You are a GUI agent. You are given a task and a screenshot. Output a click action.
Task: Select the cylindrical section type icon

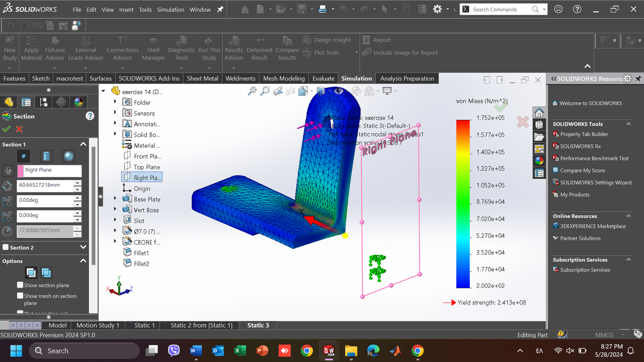pos(46,156)
